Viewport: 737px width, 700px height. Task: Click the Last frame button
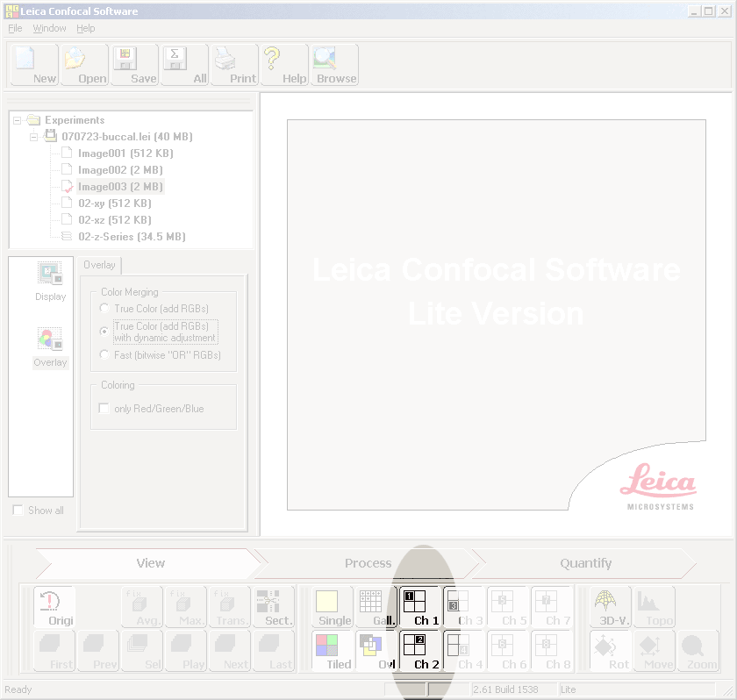tap(274, 651)
